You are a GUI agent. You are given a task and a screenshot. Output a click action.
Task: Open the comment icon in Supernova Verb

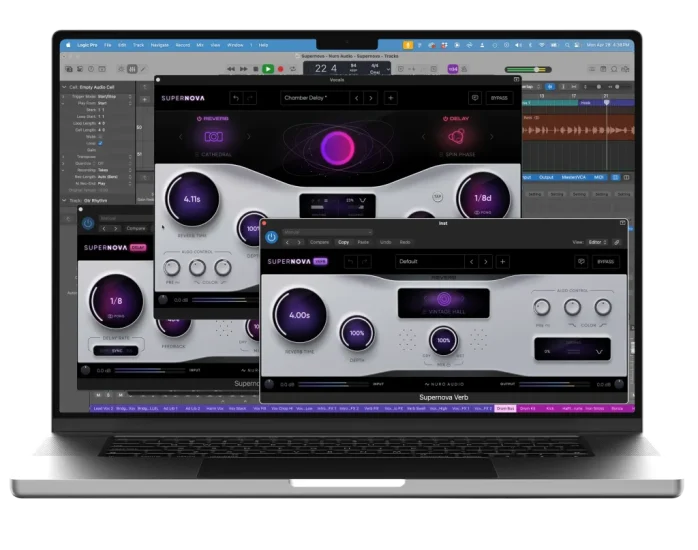(581, 262)
